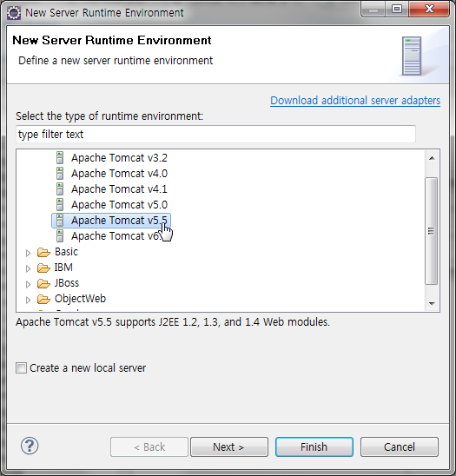The image size is (456, 476).
Task: Click the Apache Tomcat v4.1 server icon
Action: (x=60, y=188)
